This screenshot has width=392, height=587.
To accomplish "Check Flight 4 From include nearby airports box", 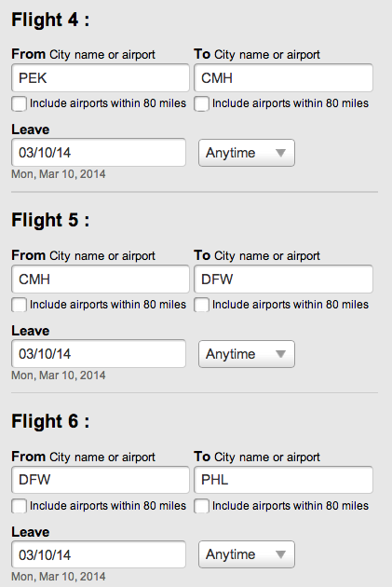I will pyautogui.click(x=19, y=103).
